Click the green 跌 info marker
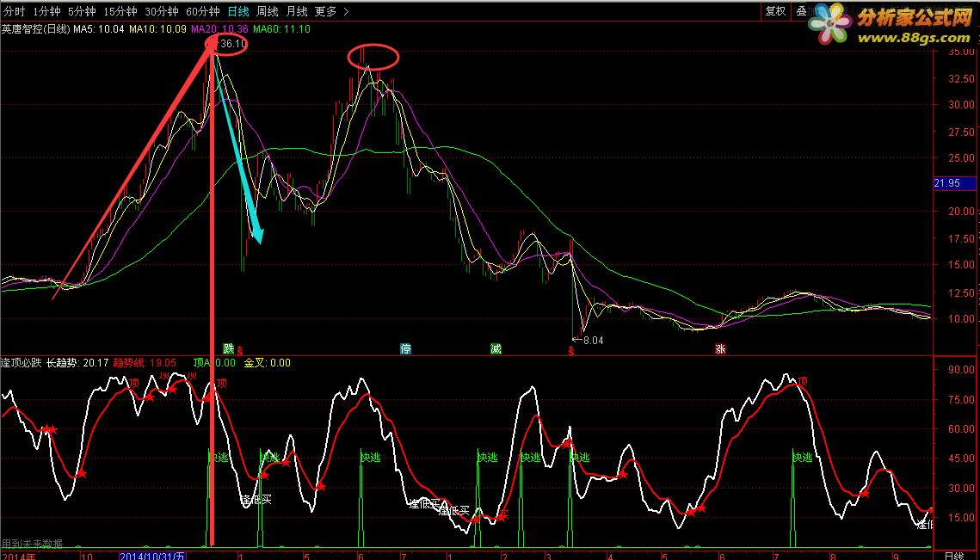 click(x=229, y=348)
